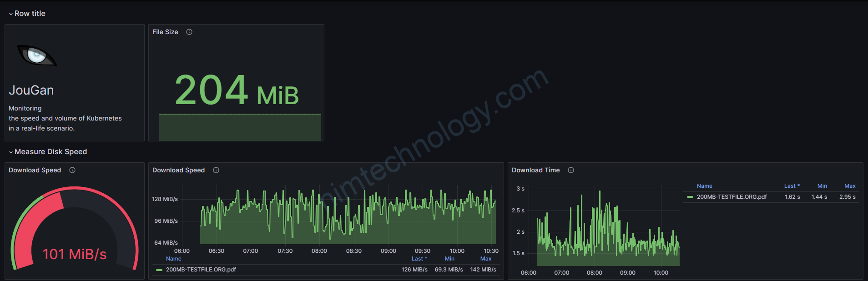Open the Download Time panel title menu
Viewport: 868px width, 281px height.
pyautogui.click(x=535, y=170)
